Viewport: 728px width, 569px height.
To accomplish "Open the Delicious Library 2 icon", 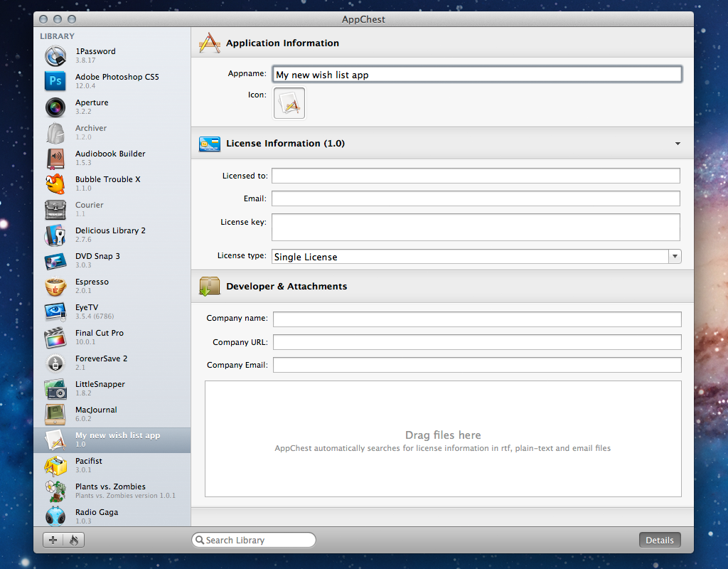I will [55, 235].
